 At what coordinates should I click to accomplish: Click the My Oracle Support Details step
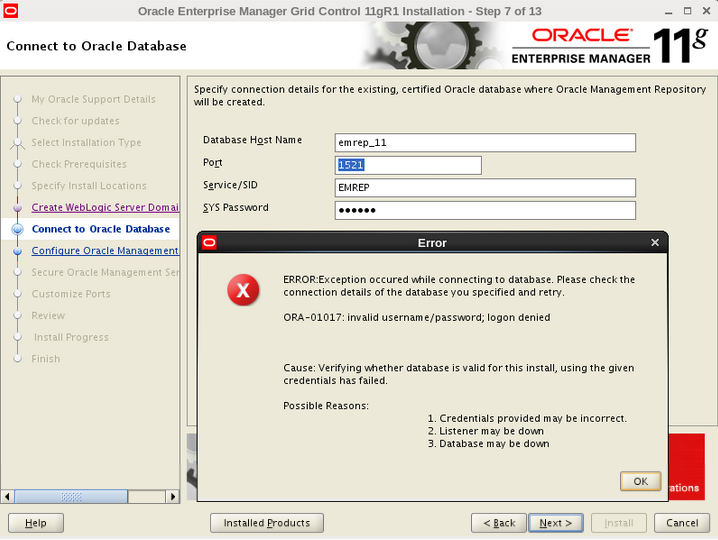pos(93,99)
